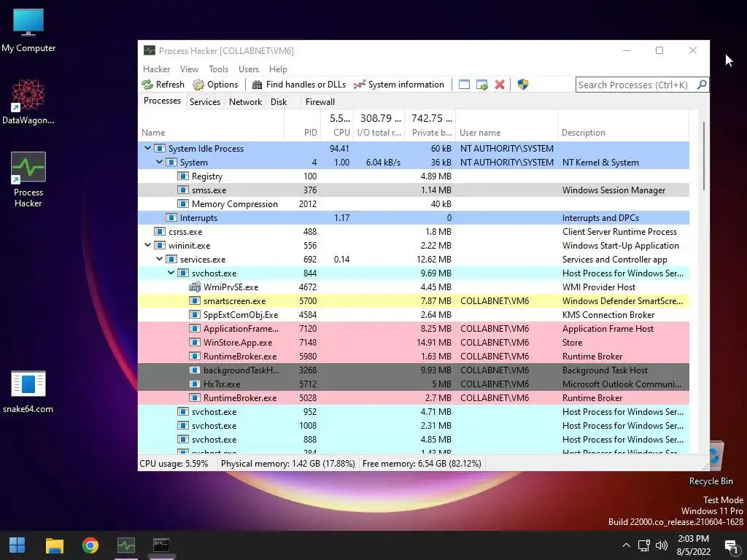The image size is (747, 560).
Task: Open the Users menu
Action: click(249, 69)
